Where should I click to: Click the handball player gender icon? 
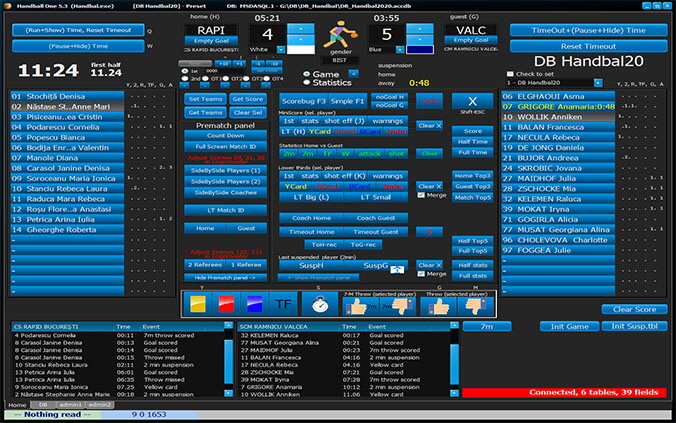pos(341,34)
